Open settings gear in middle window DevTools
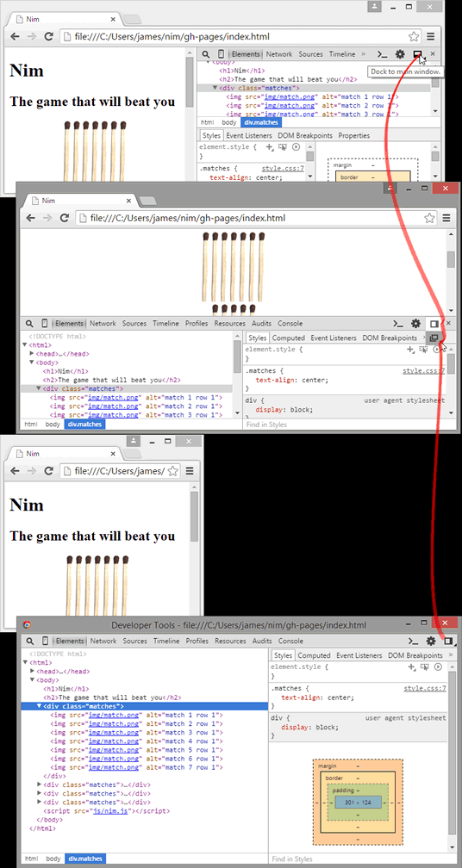This screenshot has height=868, width=462. (x=415, y=323)
